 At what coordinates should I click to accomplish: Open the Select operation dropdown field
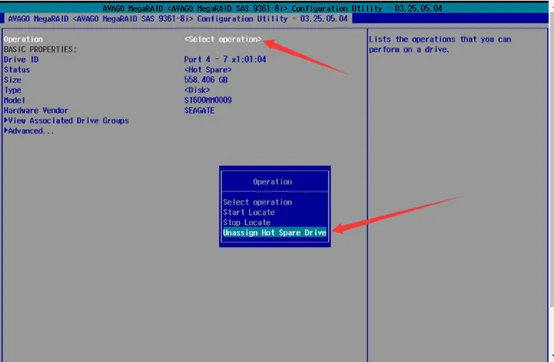[x=223, y=39]
